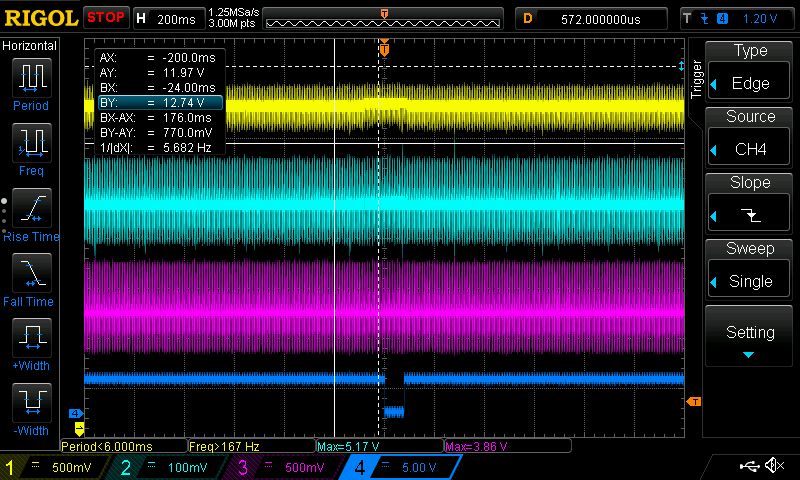The image size is (800, 480).
Task: Select the Freq measurement icon
Action: (32, 143)
